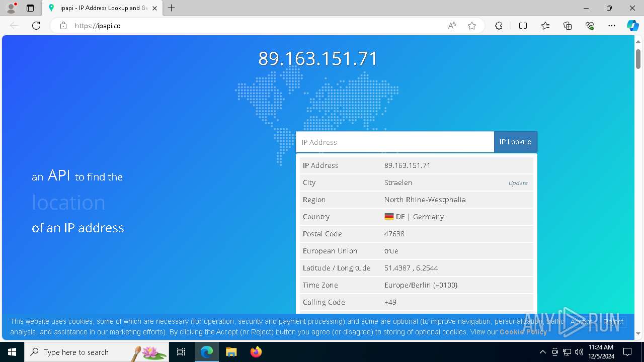The image size is (644, 362).
Task: Select the large 89.163.151.71 heading
Action: (x=318, y=59)
